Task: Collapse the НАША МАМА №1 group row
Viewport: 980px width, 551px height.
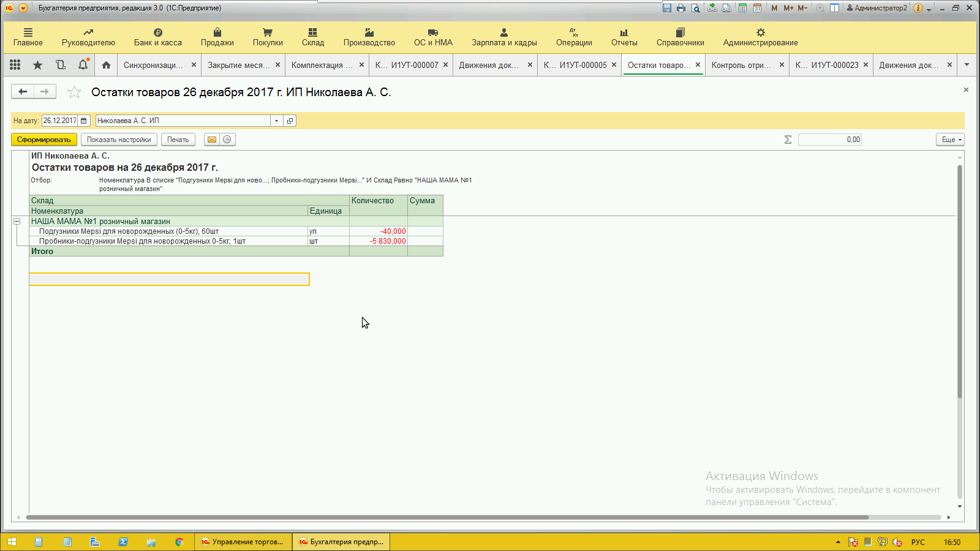Action: point(17,222)
